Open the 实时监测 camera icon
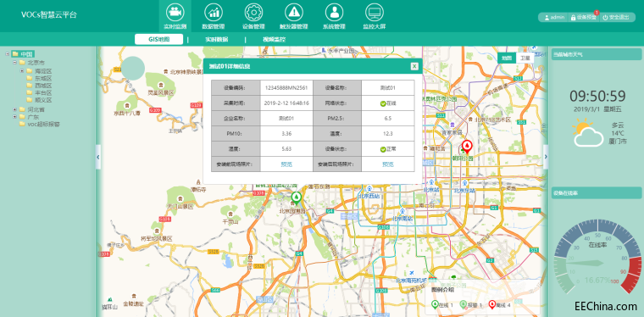This screenshot has width=644, height=317. point(175,12)
